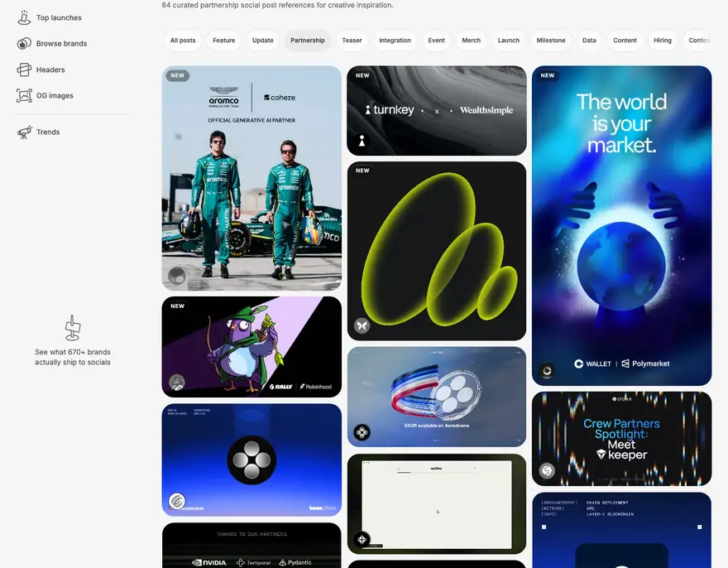Open the NVIDIA Temporal Pydantic partners post
Screen dimensions: 728x568
pyautogui.click(x=251, y=545)
